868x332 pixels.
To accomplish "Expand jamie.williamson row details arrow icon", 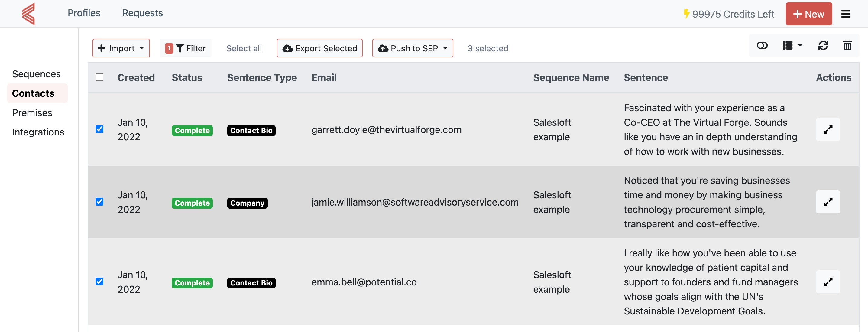I will (x=828, y=202).
